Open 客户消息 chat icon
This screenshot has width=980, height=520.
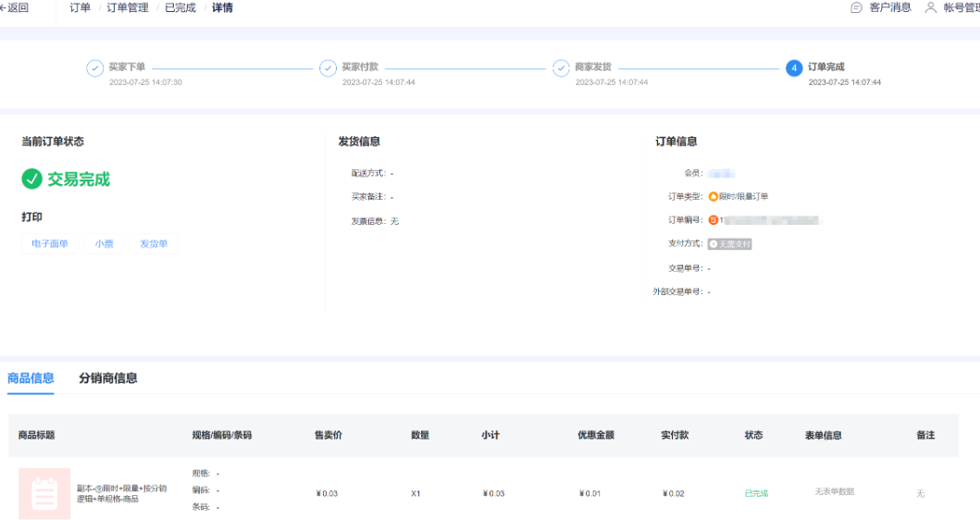[x=856, y=7]
